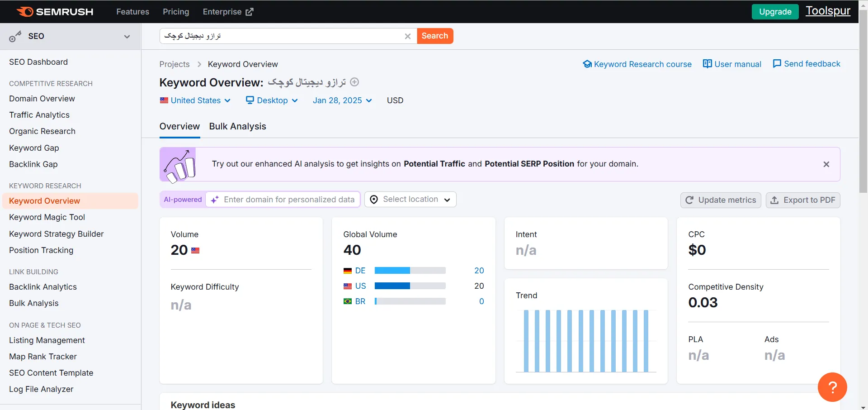The width and height of the screenshot is (868, 410).
Task: Click the Trend bar chart
Action: click(x=586, y=341)
